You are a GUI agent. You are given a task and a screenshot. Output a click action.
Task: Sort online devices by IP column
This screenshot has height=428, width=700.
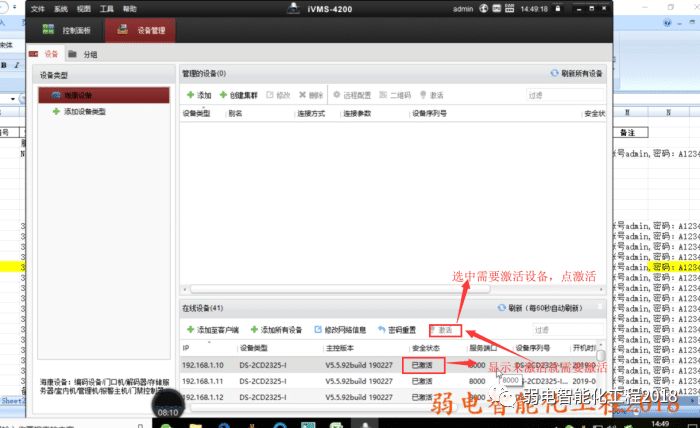point(186,348)
